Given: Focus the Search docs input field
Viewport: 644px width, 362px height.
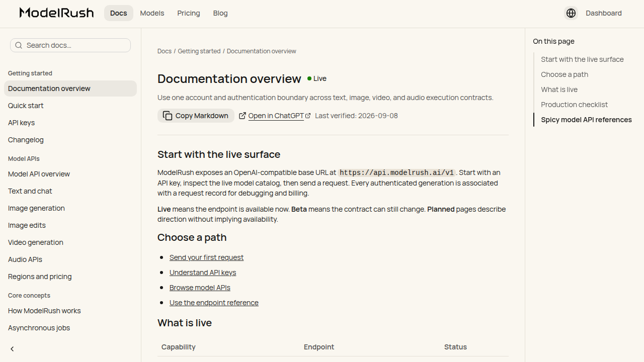Looking at the screenshot, I should pos(70,45).
